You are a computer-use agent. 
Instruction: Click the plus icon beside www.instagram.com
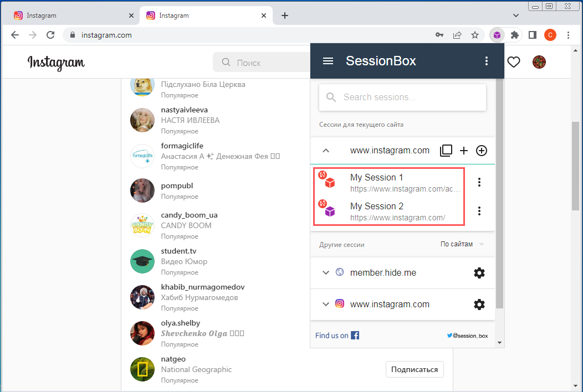[x=464, y=151]
